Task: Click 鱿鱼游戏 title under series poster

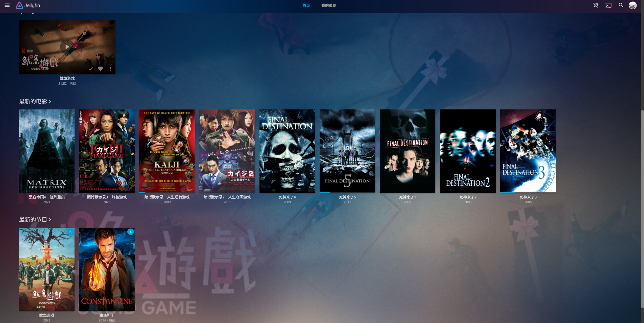Action: (47, 315)
